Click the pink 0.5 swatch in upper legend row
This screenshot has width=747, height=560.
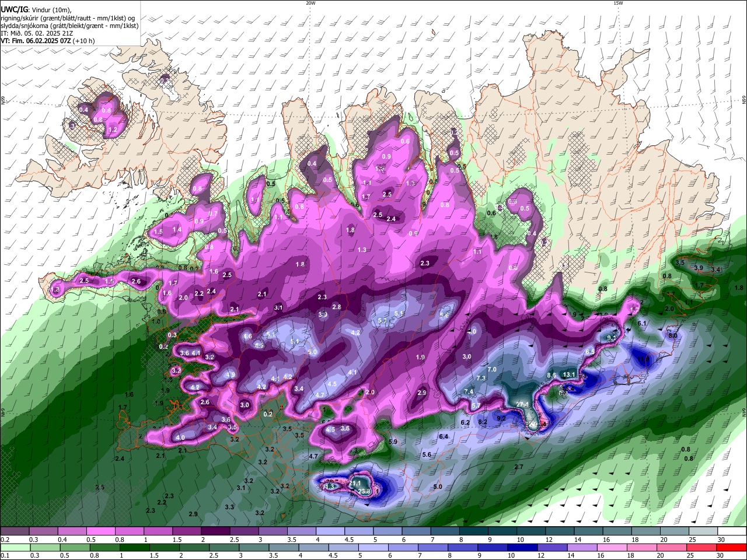100,531
